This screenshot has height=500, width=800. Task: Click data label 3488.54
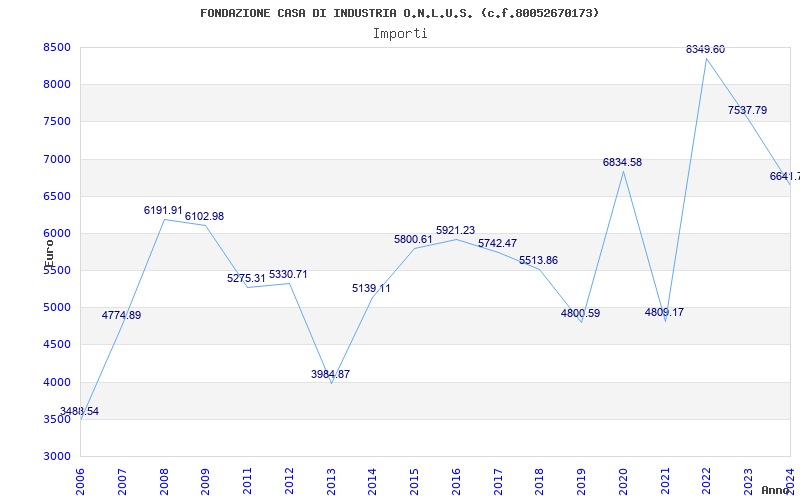point(79,411)
